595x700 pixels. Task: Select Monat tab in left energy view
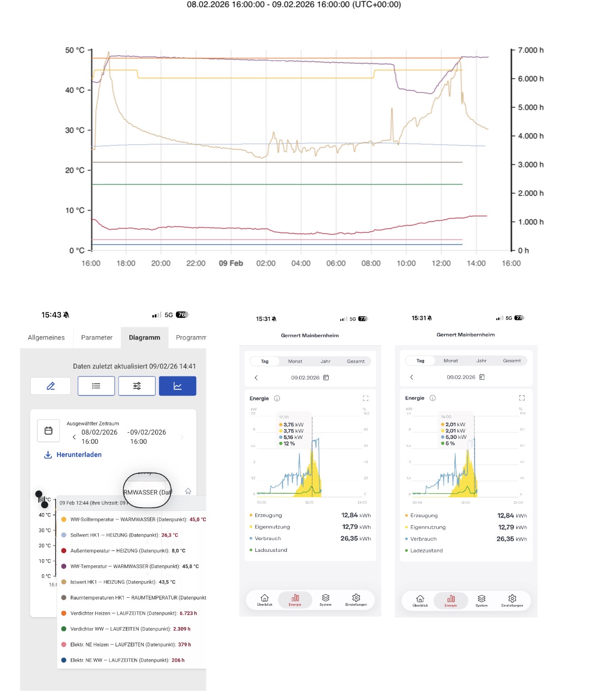[x=295, y=361]
